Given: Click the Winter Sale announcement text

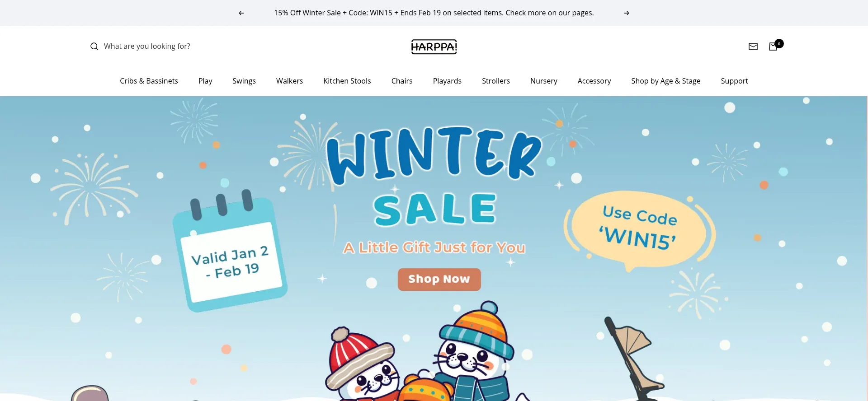Looking at the screenshot, I should point(434,13).
